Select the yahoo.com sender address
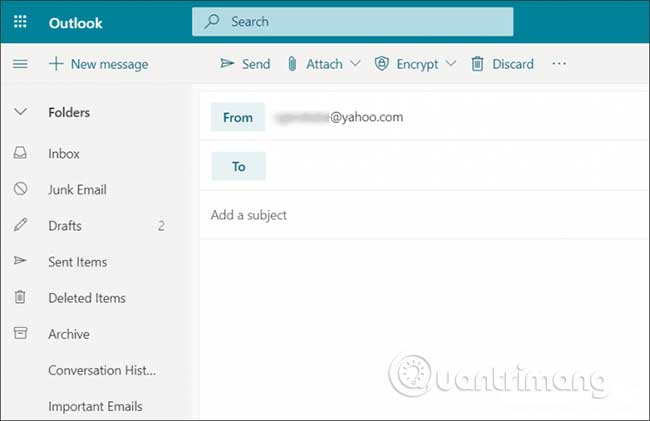 pyautogui.click(x=339, y=117)
